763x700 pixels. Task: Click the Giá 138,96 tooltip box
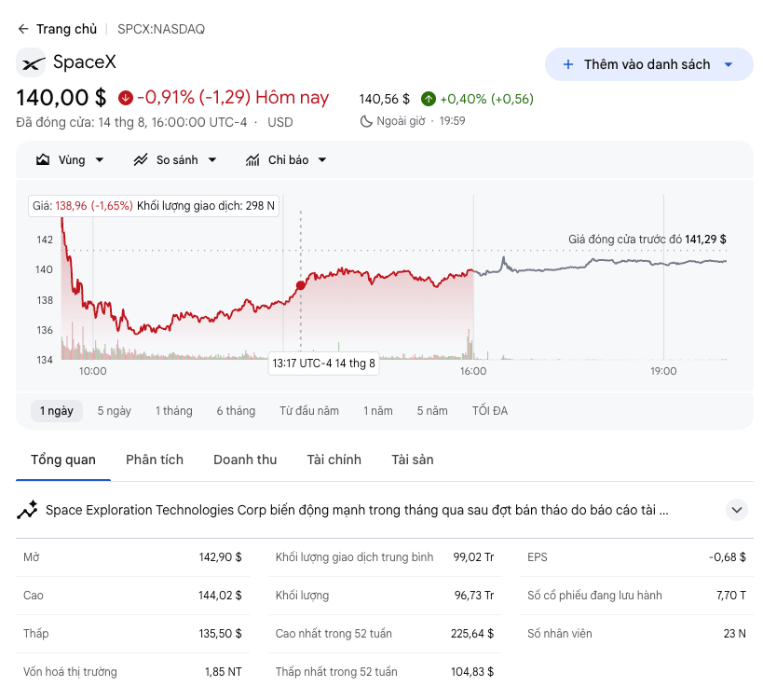coord(154,206)
